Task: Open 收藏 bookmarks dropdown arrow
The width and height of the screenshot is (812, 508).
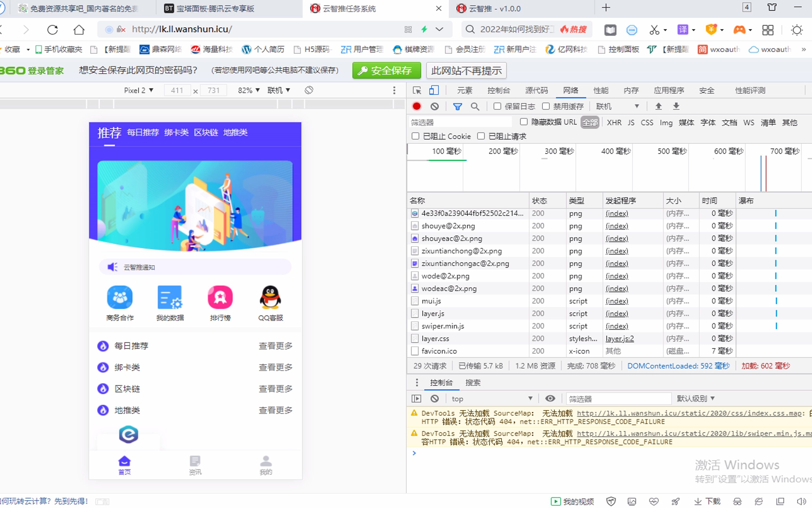Action: tap(28, 50)
